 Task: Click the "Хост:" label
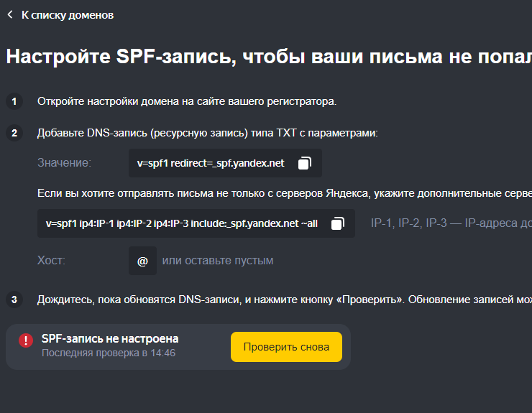(52, 261)
